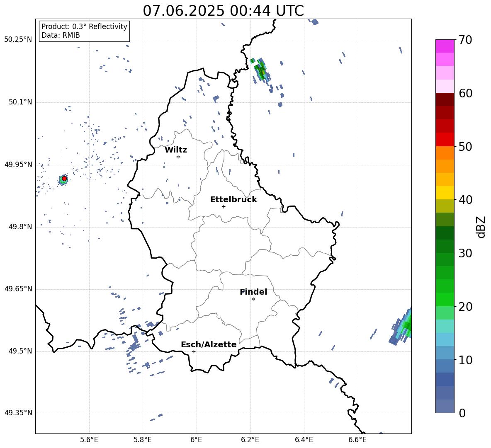The width and height of the screenshot is (491, 448).
Task: Click the 6.6°E longitude tick label
Action: tap(357, 440)
